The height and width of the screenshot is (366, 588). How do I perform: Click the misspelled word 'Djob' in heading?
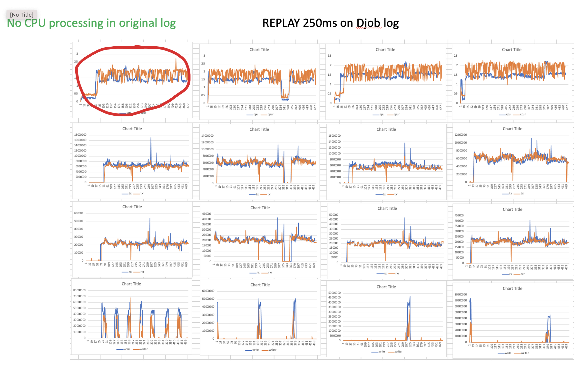369,23
